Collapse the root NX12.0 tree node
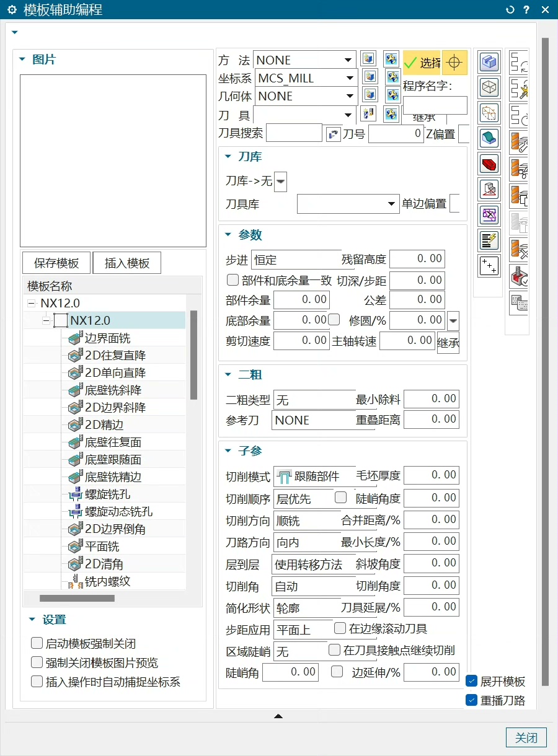The height and width of the screenshot is (756, 558). [x=31, y=303]
